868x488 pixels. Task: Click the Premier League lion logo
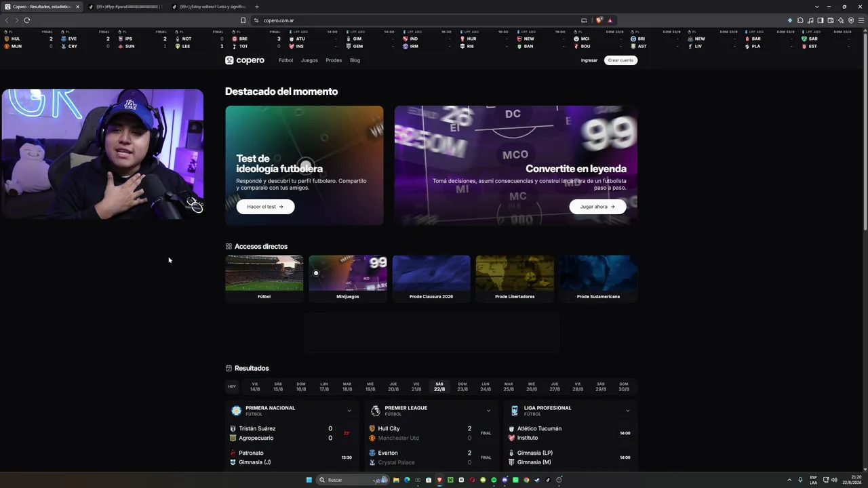pyautogui.click(x=375, y=411)
